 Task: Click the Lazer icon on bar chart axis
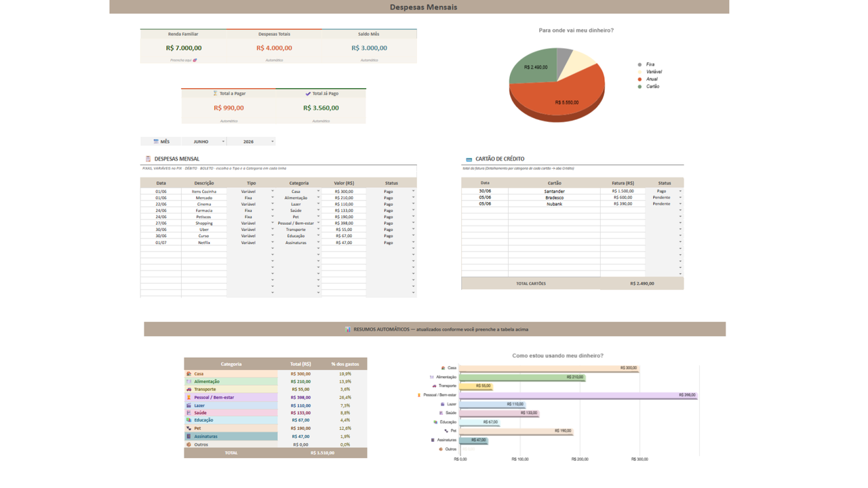(443, 404)
